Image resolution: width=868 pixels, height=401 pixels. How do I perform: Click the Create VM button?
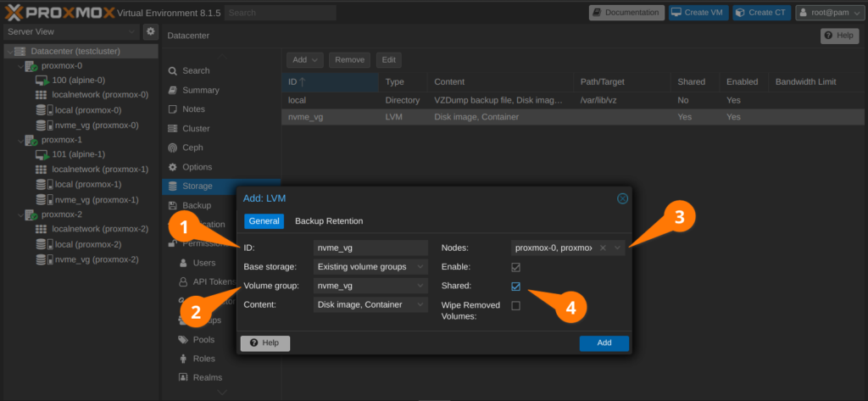coord(698,12)
